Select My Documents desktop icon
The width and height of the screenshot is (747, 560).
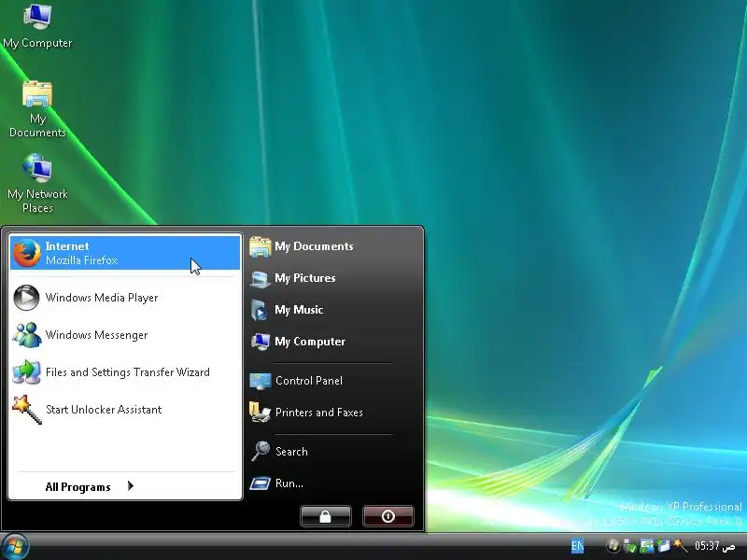[37, 94]
